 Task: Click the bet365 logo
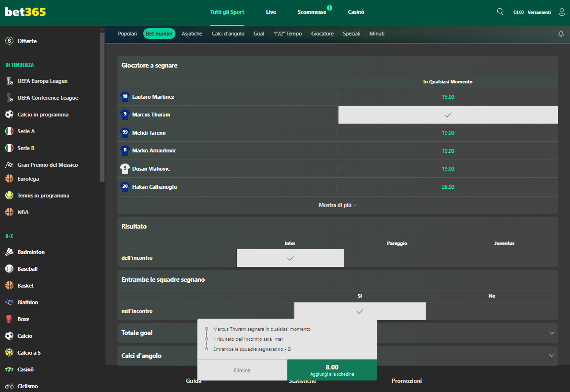coord(25,12)
